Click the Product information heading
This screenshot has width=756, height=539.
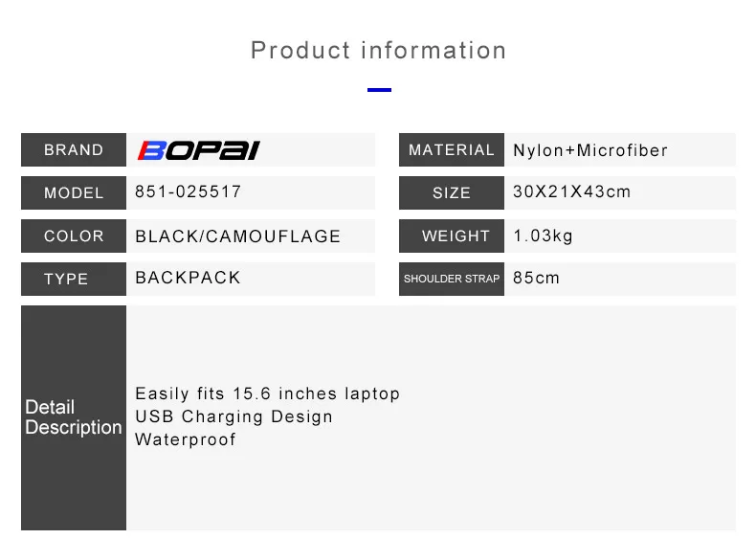coord(379,50)
